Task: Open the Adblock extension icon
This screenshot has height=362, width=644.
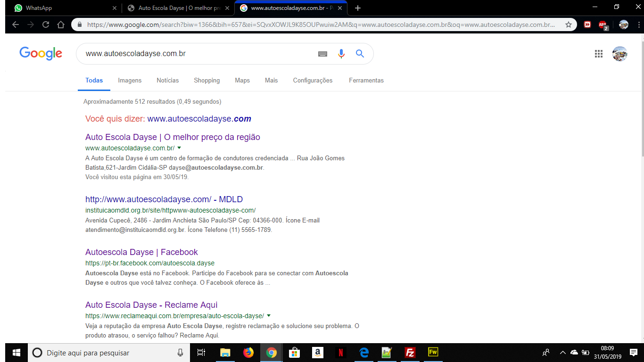Action: (603, 25)
